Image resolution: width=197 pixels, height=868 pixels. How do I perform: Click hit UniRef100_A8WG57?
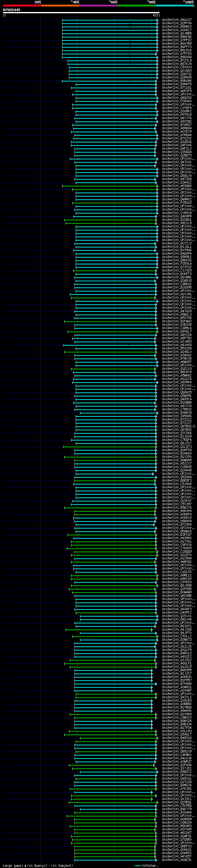[177, 362]
